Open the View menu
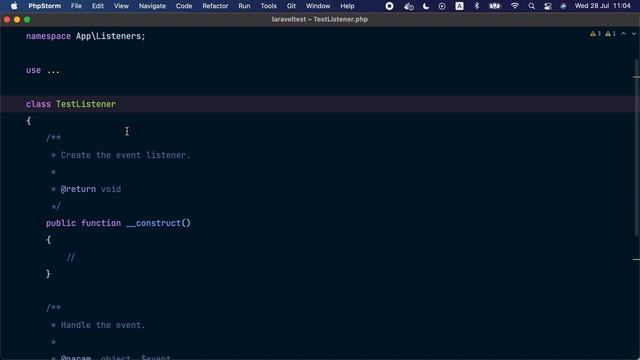The height and width of the screenshot is (360, 640). 121,6
